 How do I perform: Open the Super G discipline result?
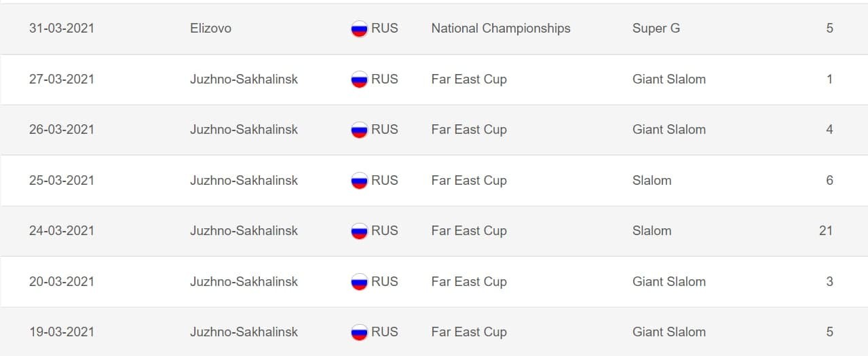click(x=656, y=29)
